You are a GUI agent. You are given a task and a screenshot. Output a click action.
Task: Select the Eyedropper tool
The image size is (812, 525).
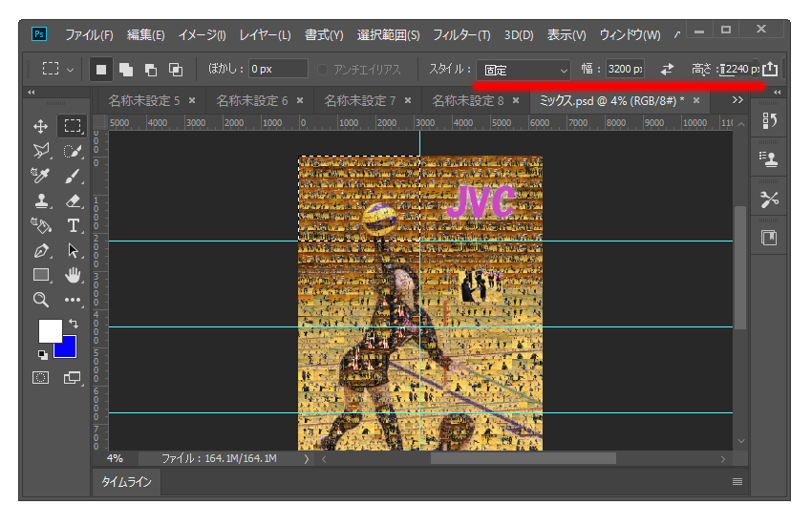(x=41, y=176)
